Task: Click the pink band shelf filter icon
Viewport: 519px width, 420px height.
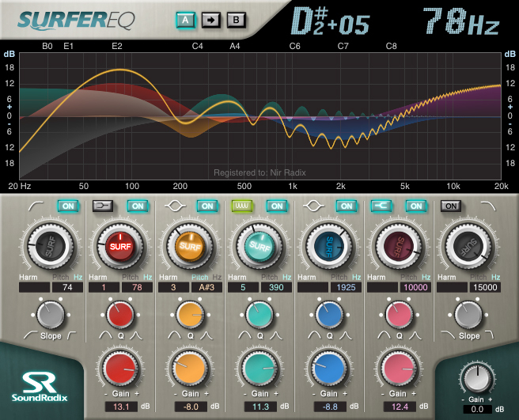Action: [381, 206]
